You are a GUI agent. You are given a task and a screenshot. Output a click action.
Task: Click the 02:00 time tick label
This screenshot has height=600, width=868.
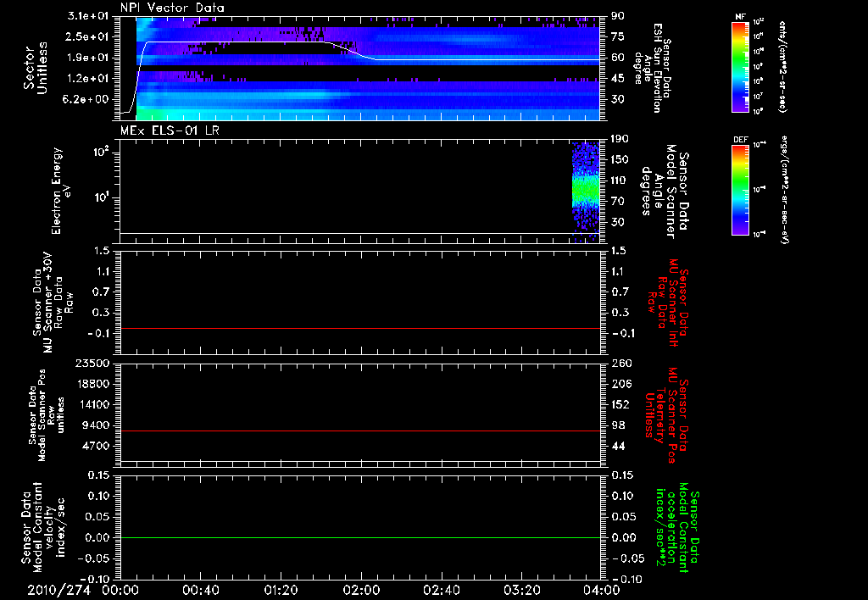(x=361, y=590)
